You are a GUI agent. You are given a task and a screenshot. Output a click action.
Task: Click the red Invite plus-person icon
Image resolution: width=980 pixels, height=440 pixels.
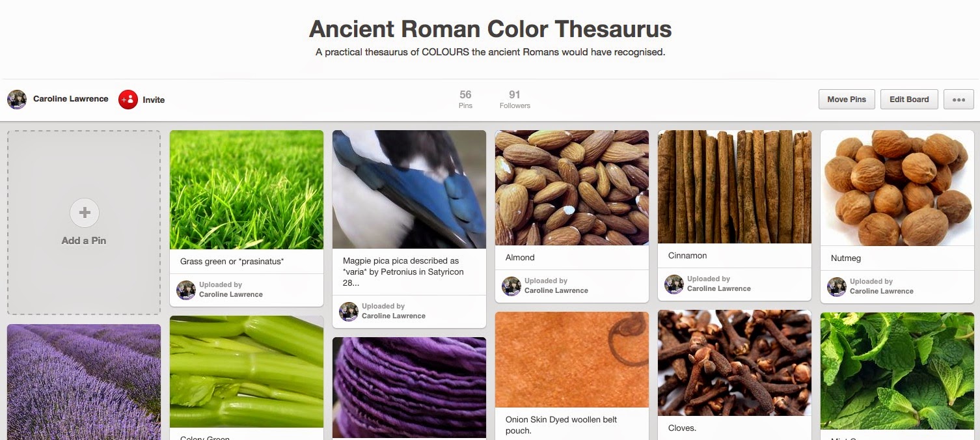click(128, 100)
